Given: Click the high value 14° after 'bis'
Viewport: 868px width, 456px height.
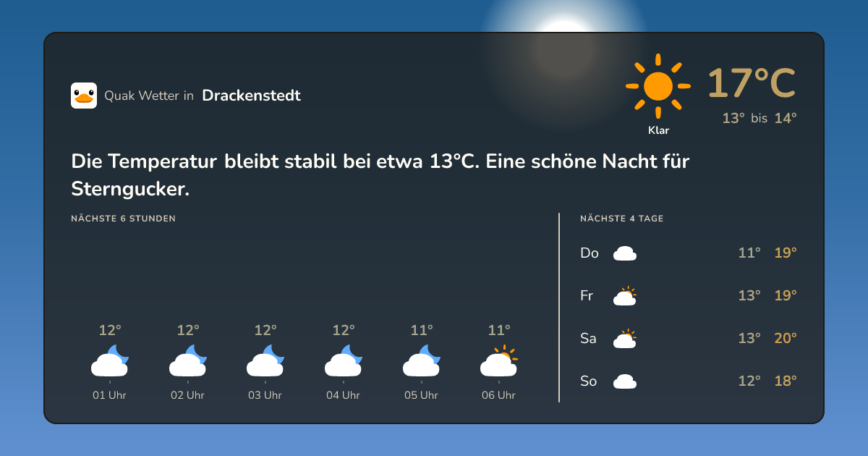Looking at the screenshot, I should (x=786, y=118).
